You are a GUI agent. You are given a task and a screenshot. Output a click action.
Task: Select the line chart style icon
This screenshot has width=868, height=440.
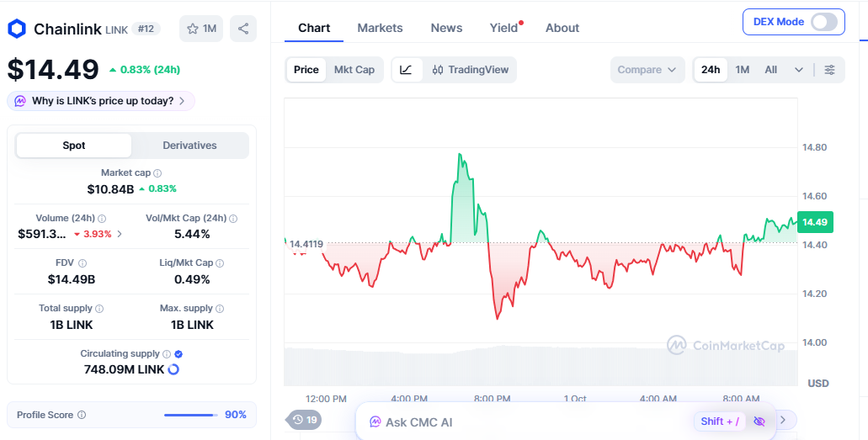tap(407, 70)
